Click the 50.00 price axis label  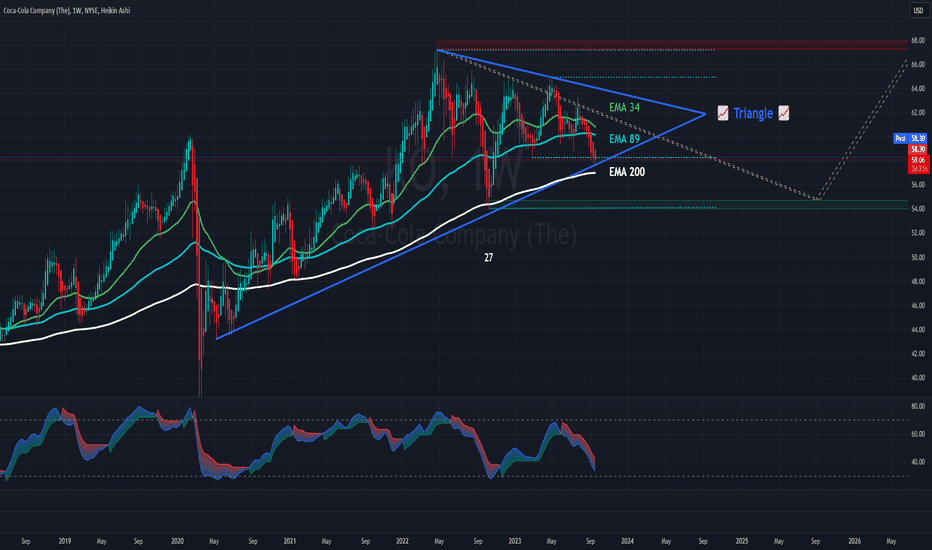pos(918,257)
